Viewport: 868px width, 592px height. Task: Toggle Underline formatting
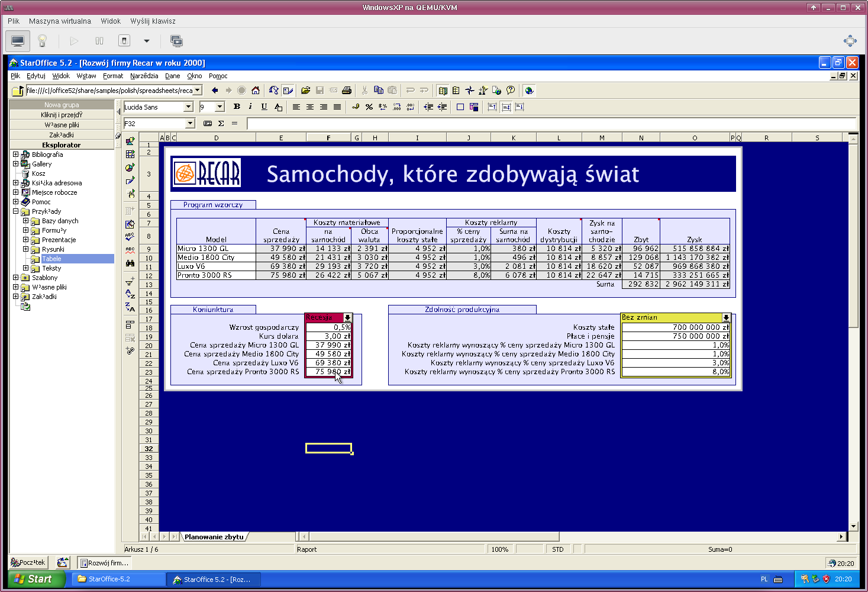click(x=264, y=107)
